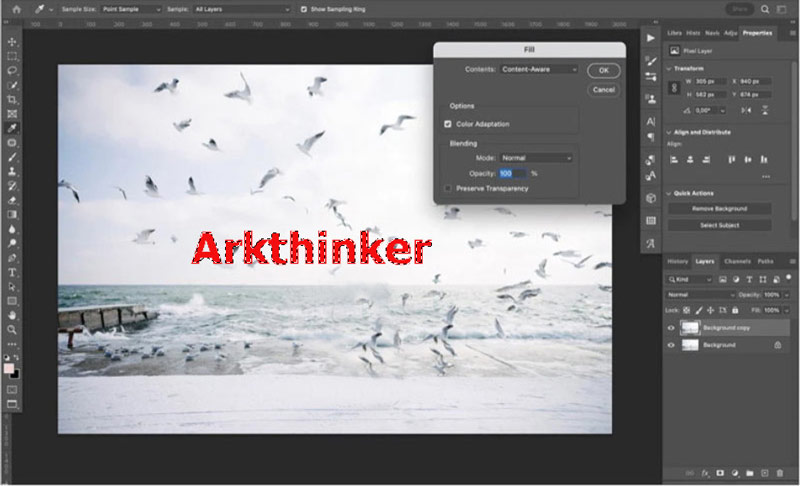Click the delete layer trash icon
Viewport: 800px width, 486px height.
[780, 473]
